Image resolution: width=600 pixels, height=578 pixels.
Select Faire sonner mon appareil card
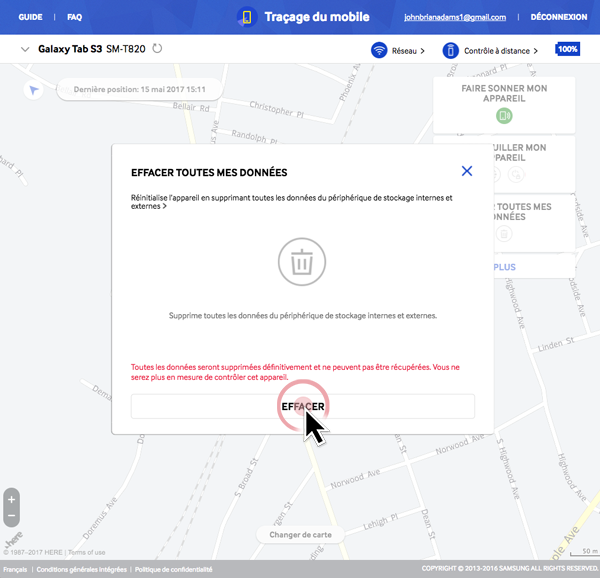[504, 104]
